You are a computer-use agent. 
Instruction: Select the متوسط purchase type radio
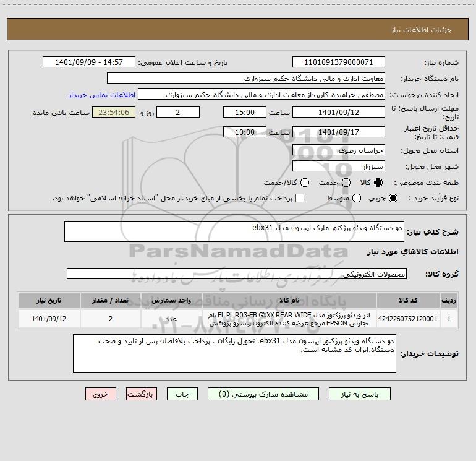357,198
